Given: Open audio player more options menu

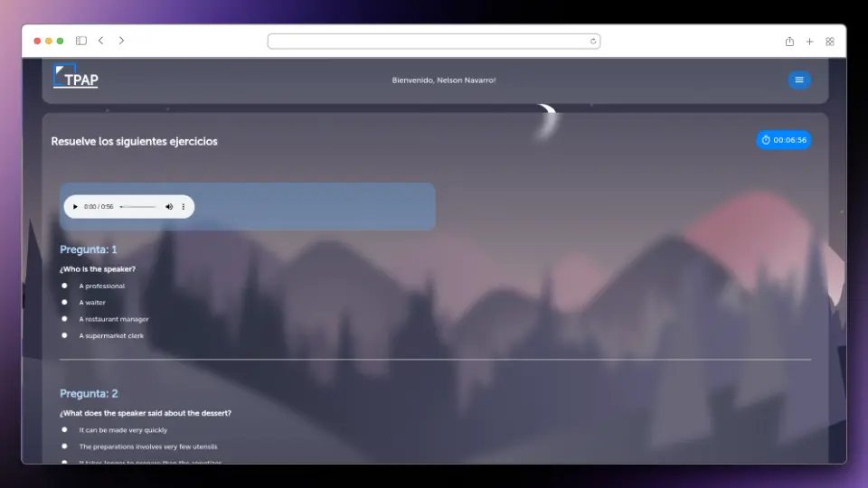Looking at the screenshot, I should click(x=184, y=207).
